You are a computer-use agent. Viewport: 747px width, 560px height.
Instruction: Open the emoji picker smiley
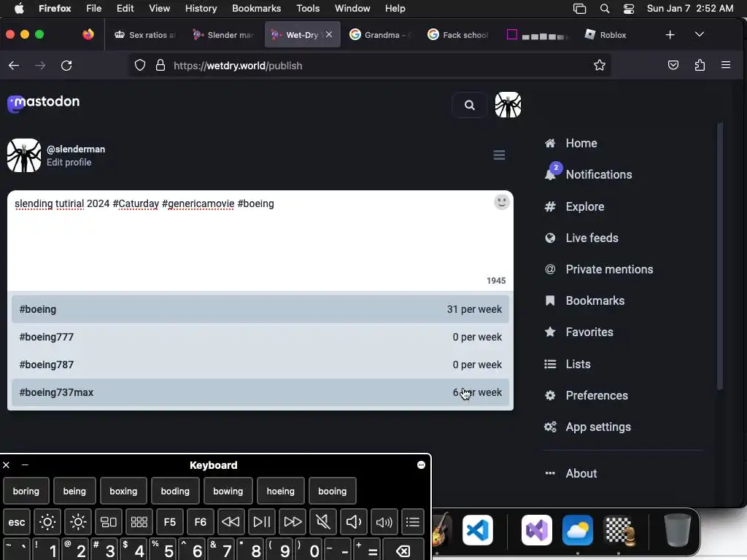pyautogui.click(x=501, y=202)
